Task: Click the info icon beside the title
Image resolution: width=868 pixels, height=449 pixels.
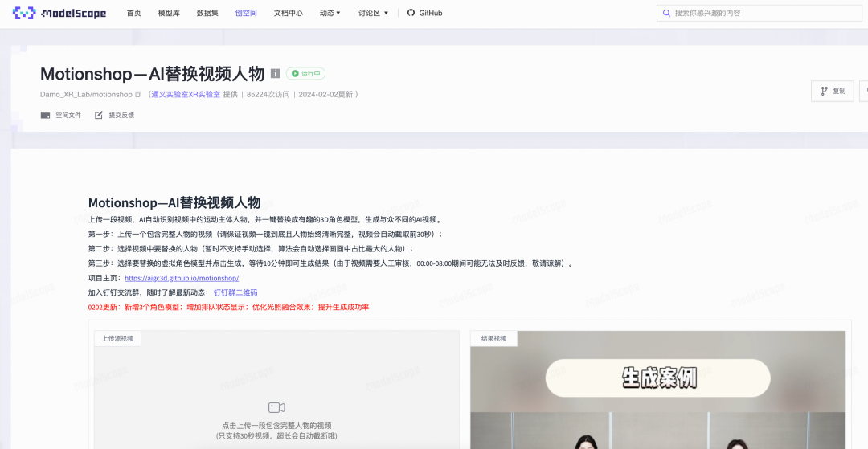Action: coord(275,73)
